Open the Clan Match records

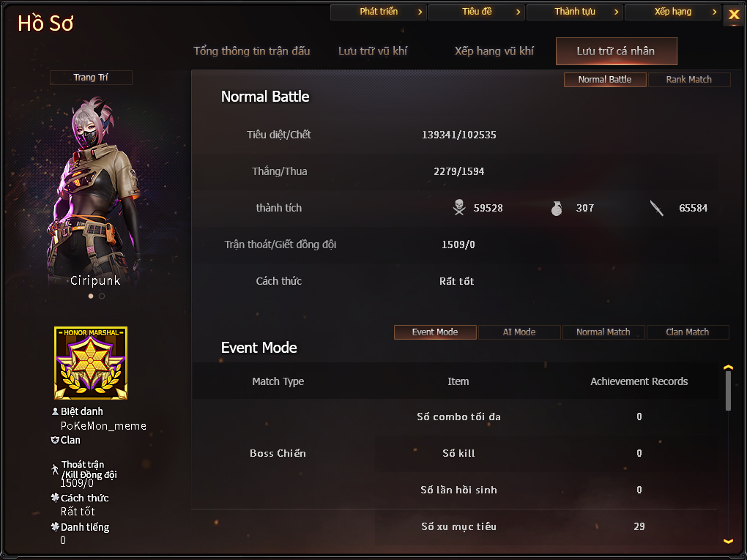[688, 332]
